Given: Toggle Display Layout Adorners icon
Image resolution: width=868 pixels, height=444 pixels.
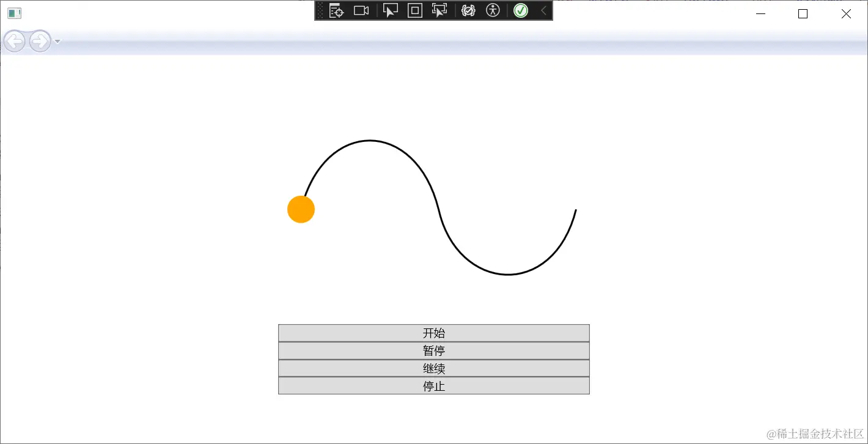Looking at the screenshot, I should [x=415, y=10].
